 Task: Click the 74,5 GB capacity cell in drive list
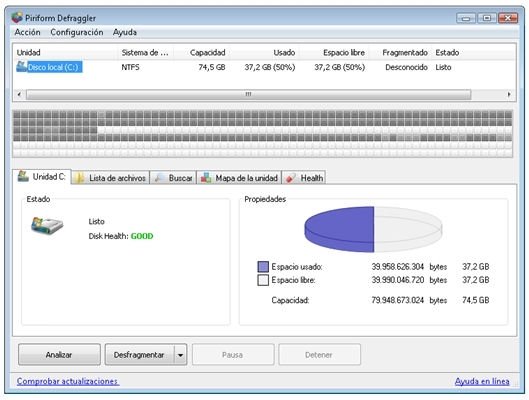pos(212,67)
